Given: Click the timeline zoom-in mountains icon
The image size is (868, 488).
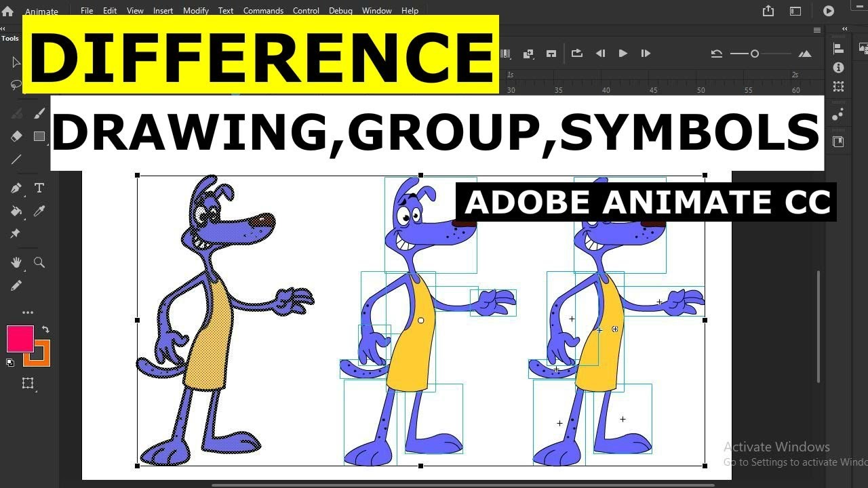Looking at the screenshot, I should pos(805,54).
